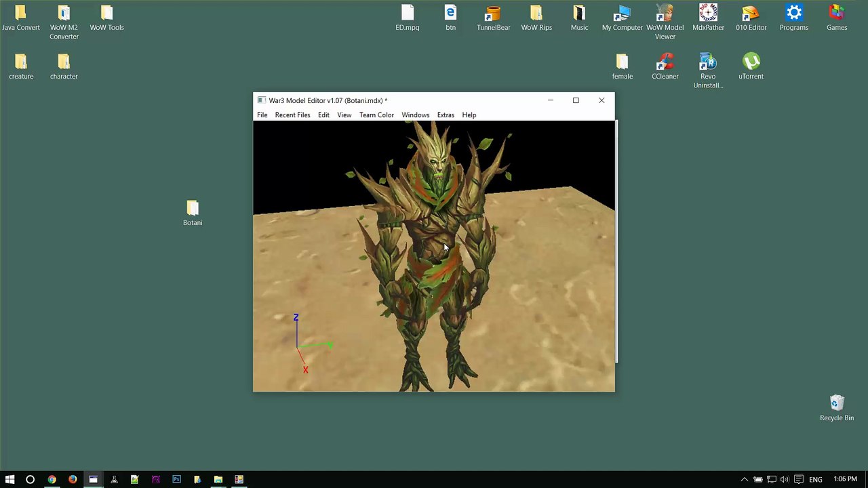Select the Java Convert desktop folder

21,18
